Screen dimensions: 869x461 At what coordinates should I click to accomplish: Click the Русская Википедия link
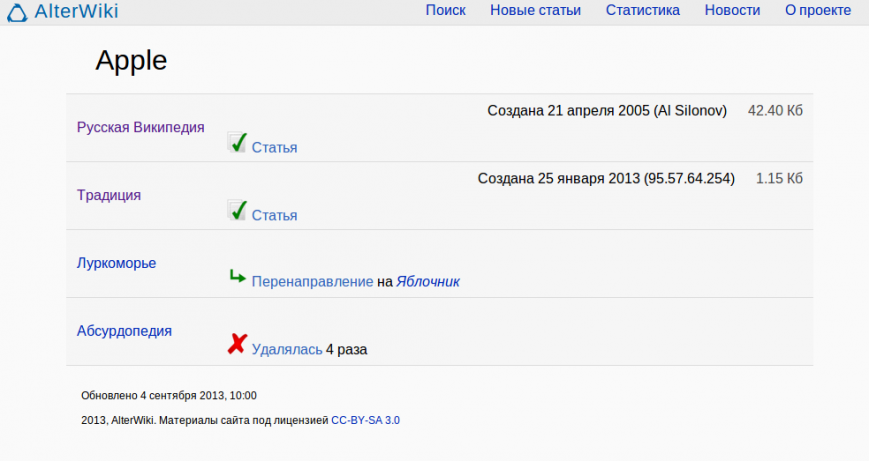coord(141,127)
